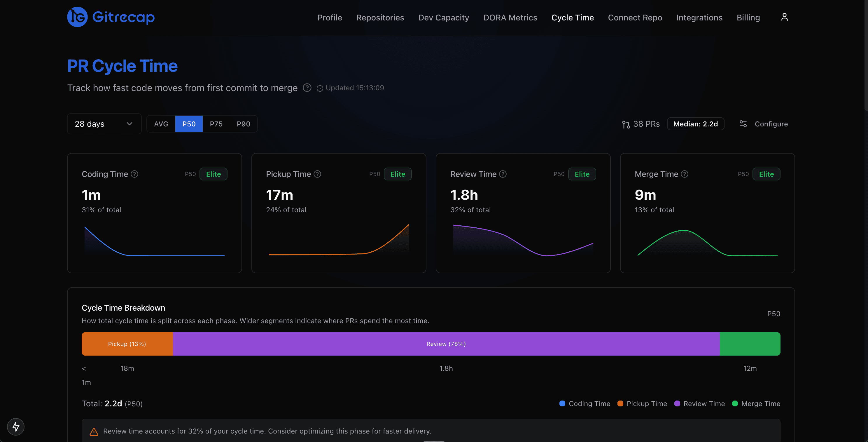Screen dimensions: 868x442
Task: Open the user account icon
Action: pyautogui.click(x=784, y=17)
